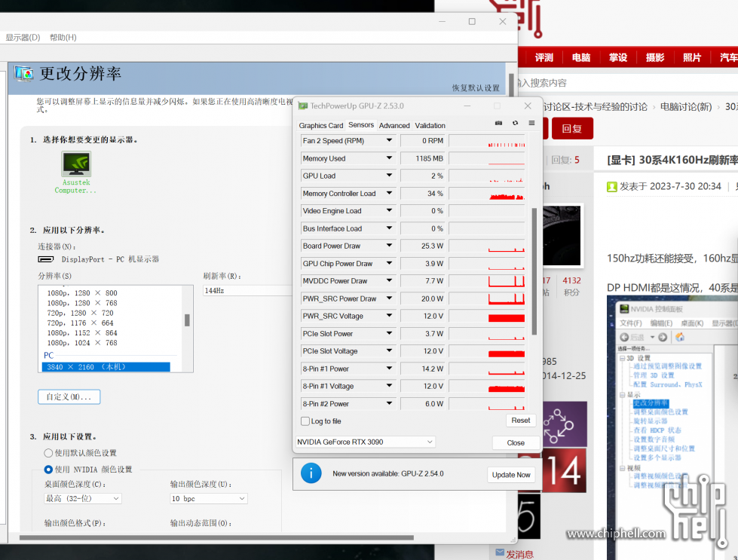Screen dimensions: 738x560
Task: Click Video Engine Load dropdown arrow
Action: (389, 211)
